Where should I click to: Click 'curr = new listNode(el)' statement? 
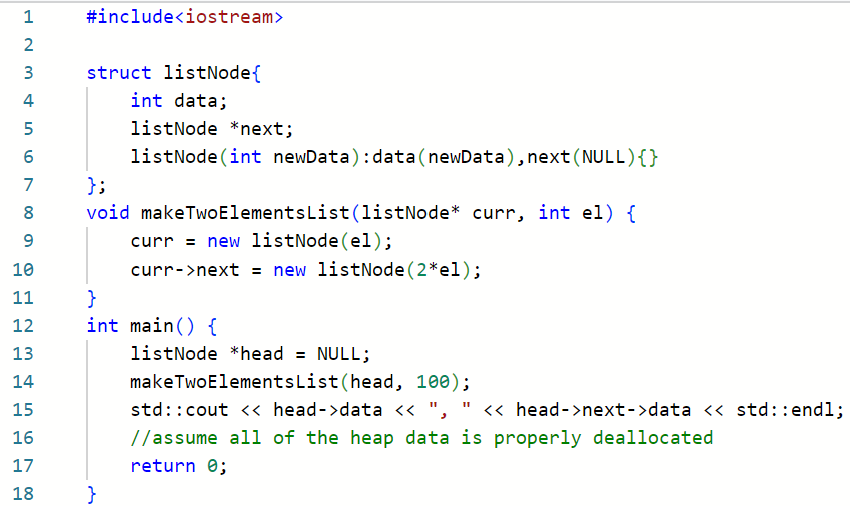coord(262,241)
